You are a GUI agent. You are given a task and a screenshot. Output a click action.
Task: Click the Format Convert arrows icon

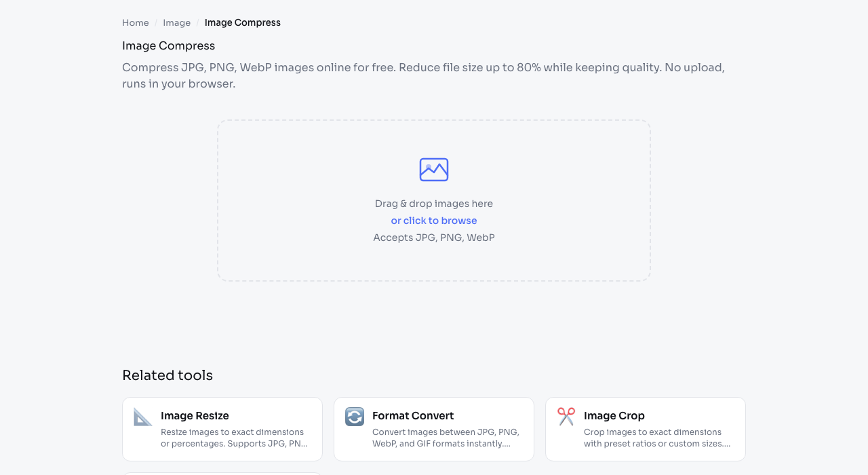point(355,417)
